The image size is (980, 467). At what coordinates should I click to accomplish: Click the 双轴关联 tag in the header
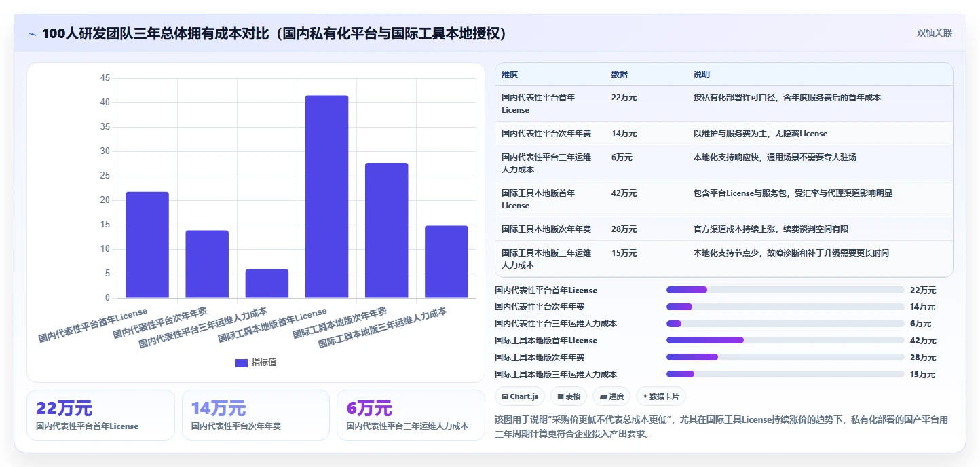coord(935,33)
